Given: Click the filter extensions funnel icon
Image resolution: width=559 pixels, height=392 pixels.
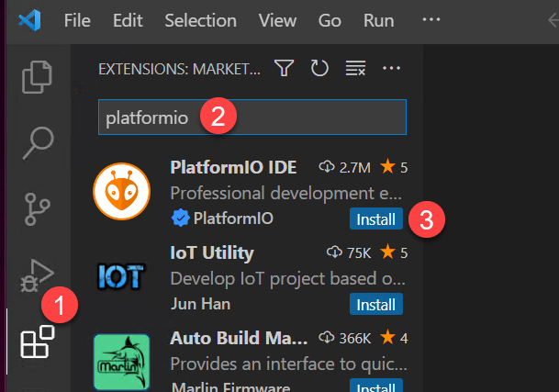Looking at the screenshot, I should 285,68.
